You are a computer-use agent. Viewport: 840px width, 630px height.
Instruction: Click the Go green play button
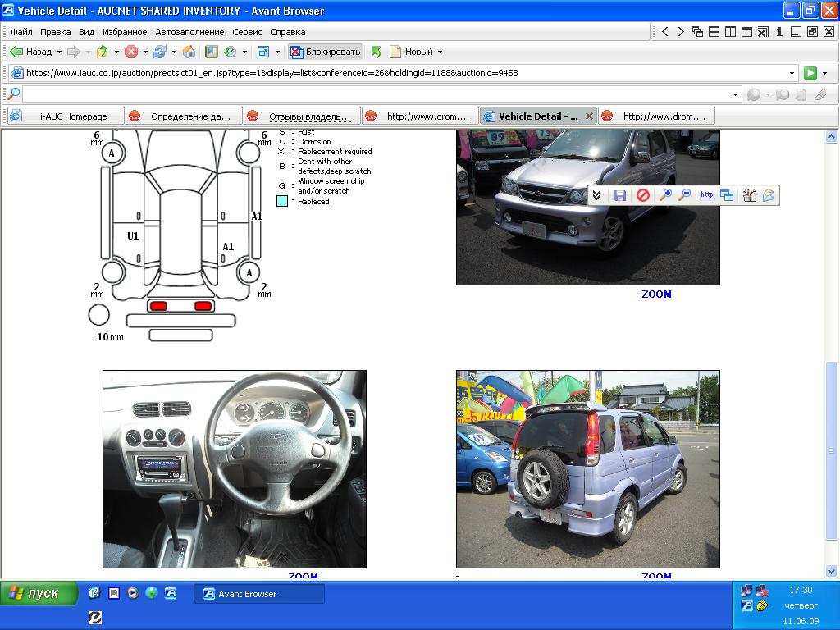810,73
